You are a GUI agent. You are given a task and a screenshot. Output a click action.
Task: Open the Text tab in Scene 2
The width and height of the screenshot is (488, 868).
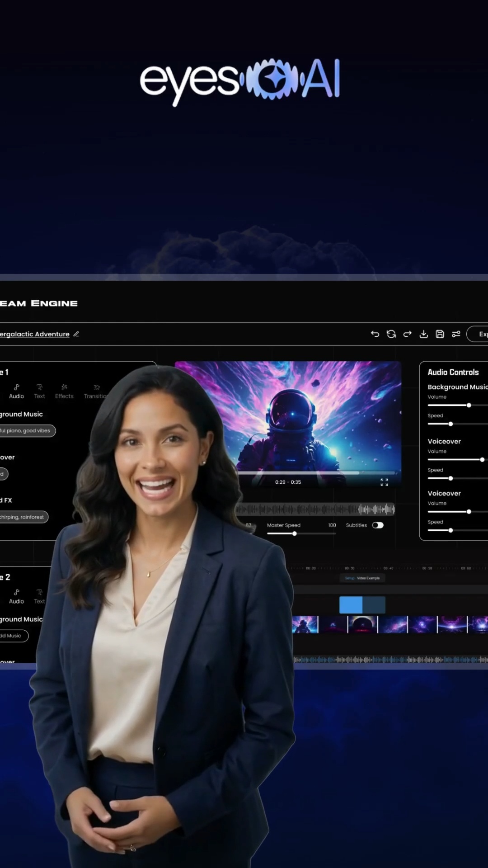pos(39,597)
